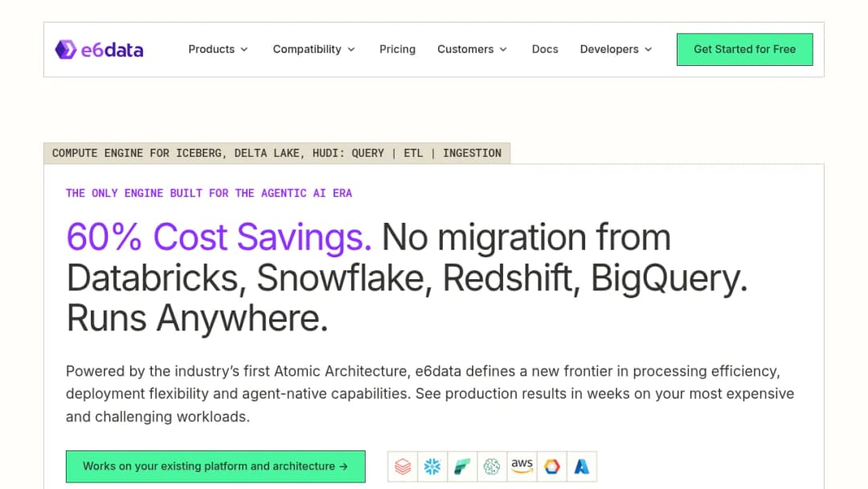
Task: Click the green Microsoft Fabric icon
Action: click(x=462, y=466)
